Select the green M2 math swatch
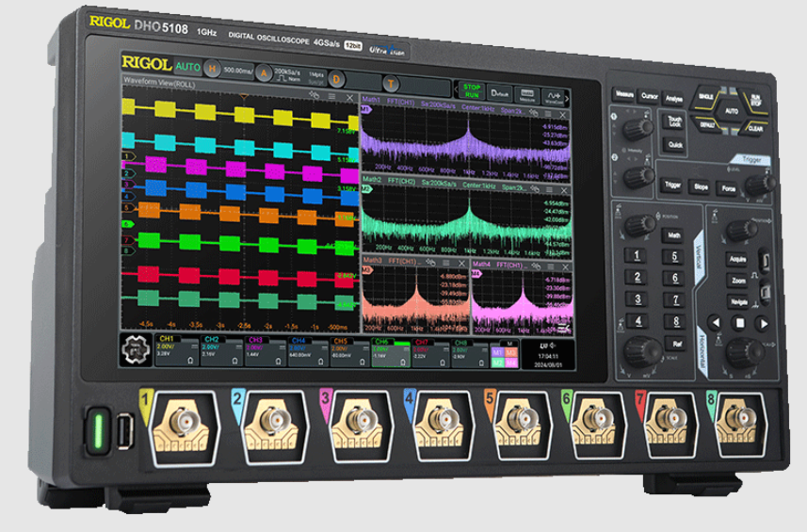 [x=497, y=363]
